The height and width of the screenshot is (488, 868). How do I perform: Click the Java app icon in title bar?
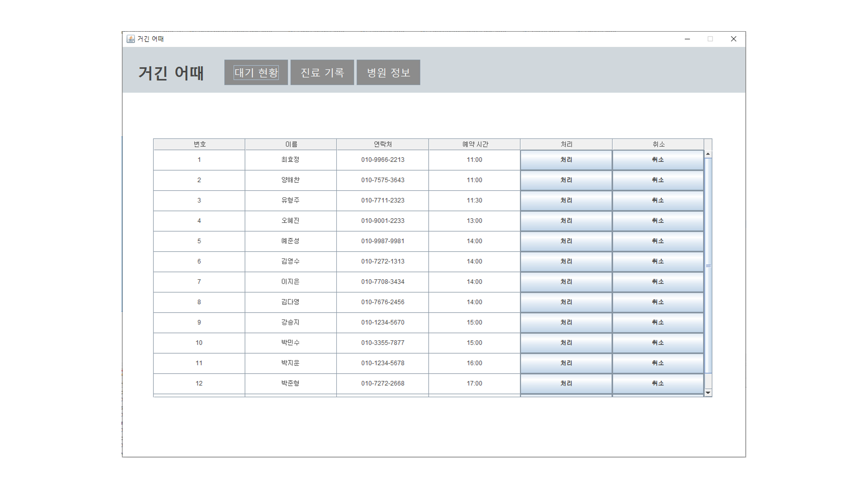point(131,39)
